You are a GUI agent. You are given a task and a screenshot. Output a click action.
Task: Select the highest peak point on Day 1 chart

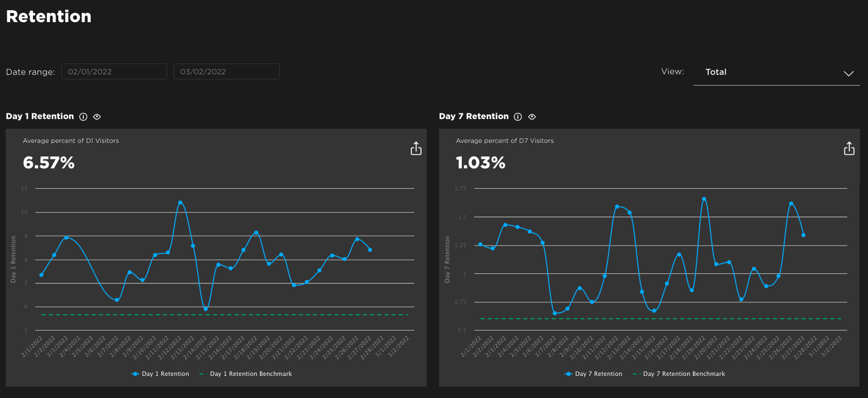180,202
